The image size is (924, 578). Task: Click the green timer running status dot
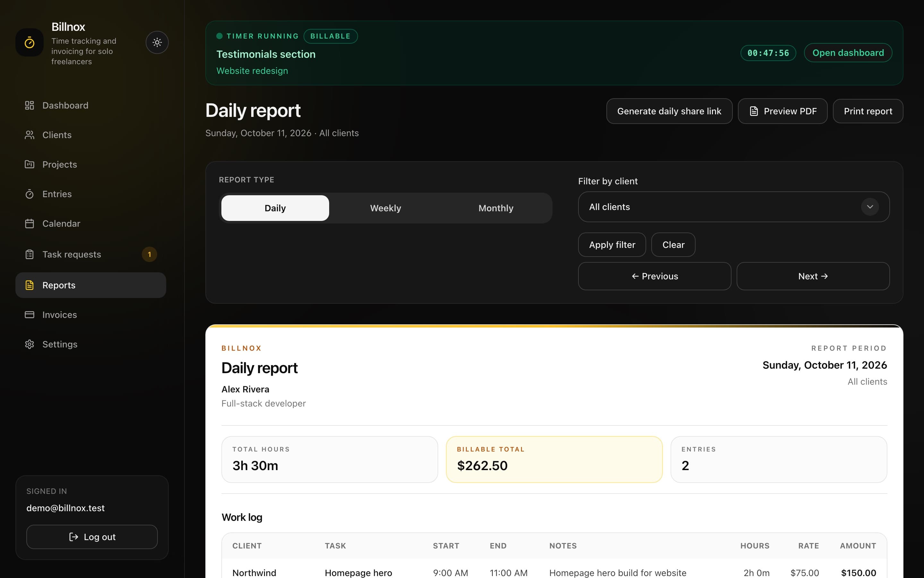tap(219, 36)
